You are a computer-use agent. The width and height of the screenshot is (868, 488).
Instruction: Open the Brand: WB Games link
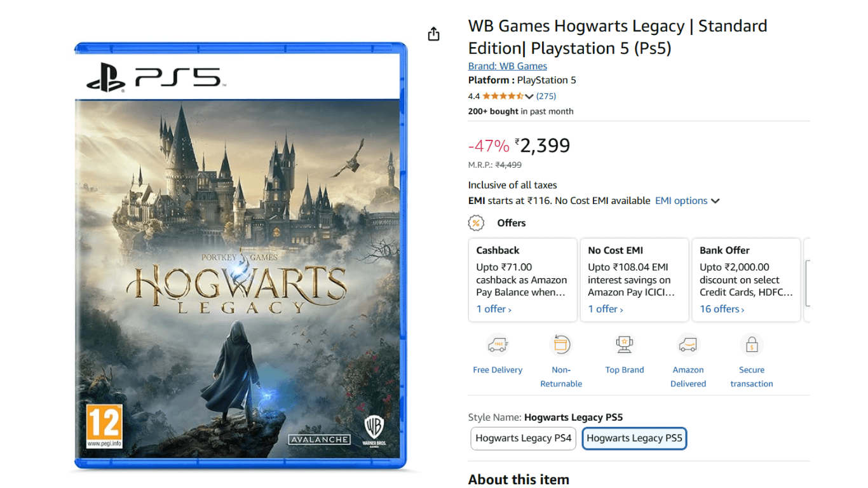(x=508, y=66)
